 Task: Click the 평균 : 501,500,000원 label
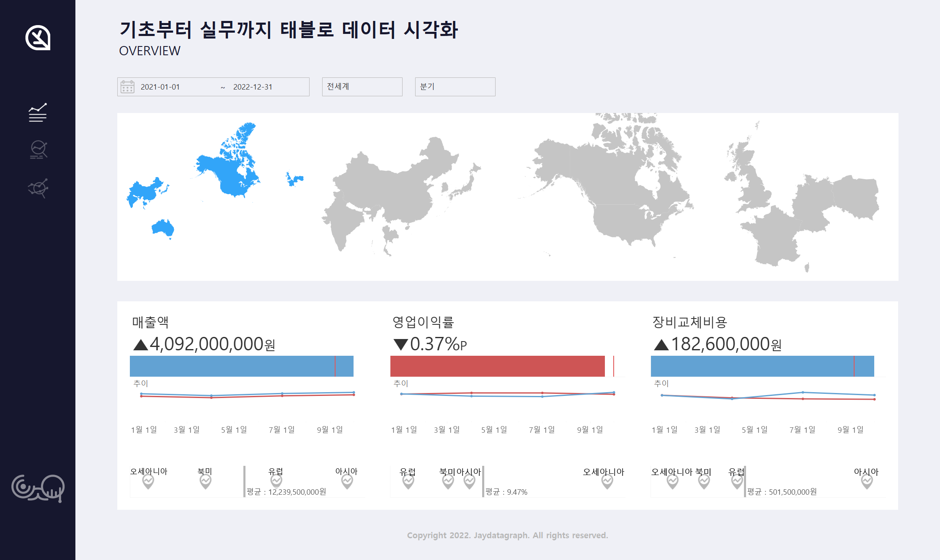click(782, 492)
